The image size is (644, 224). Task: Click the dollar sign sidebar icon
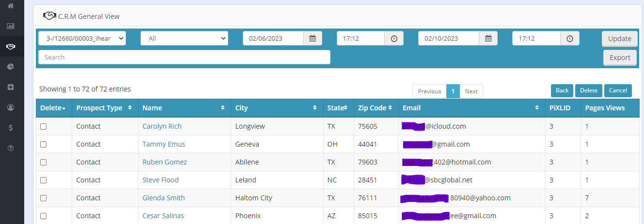pyautogui.click(x=10, y=128)
